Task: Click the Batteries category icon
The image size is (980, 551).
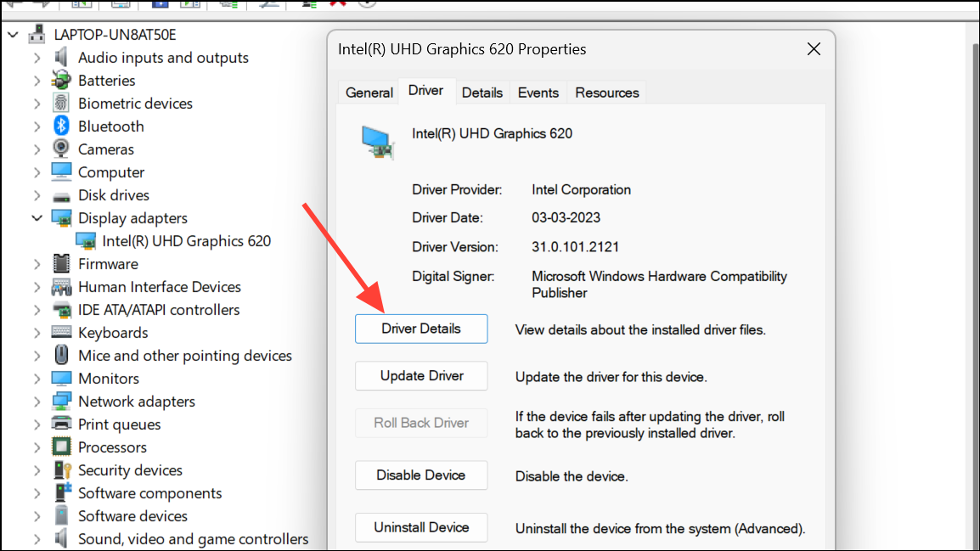Action: click(61, 81)
